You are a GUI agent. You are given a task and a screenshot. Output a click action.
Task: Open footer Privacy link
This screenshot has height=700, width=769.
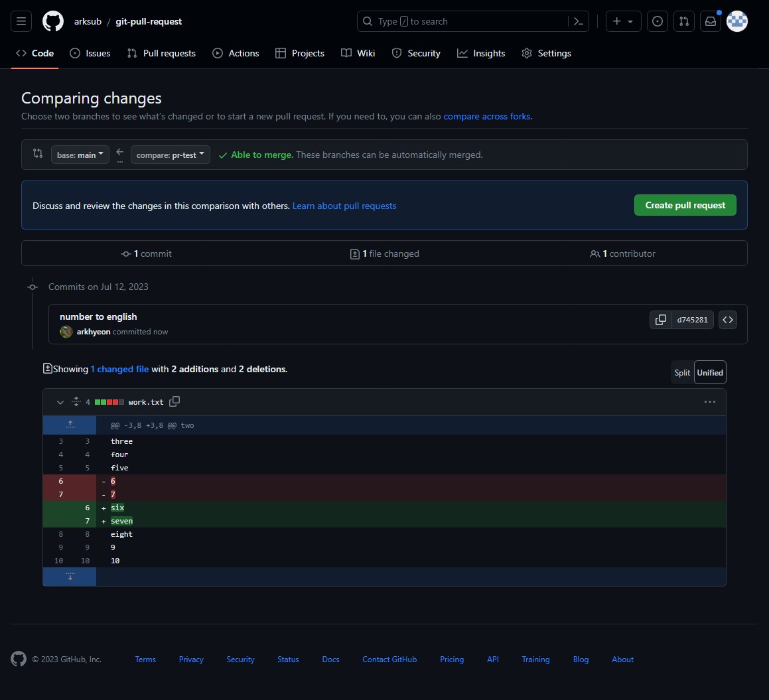191,660
